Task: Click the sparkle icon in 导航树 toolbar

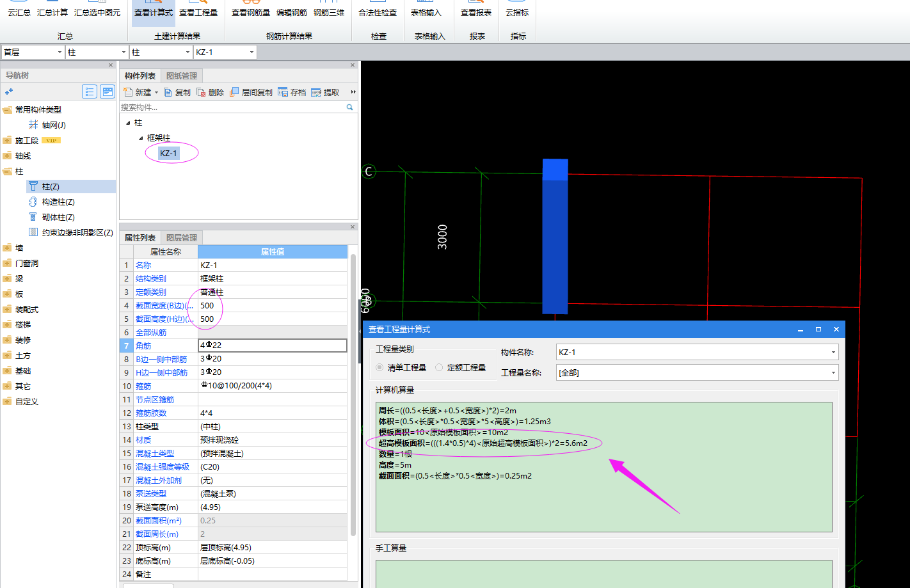Action: (x=9, y=91)
